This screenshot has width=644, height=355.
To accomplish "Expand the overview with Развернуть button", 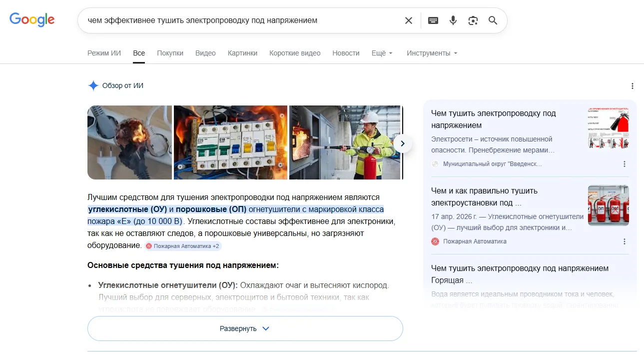I will (x=245, y=328).
